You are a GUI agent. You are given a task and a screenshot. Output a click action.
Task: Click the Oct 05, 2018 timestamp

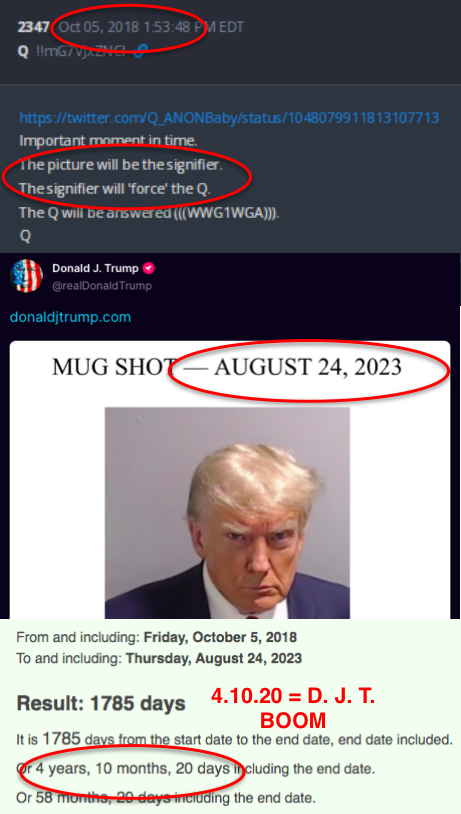coord(151,27)
